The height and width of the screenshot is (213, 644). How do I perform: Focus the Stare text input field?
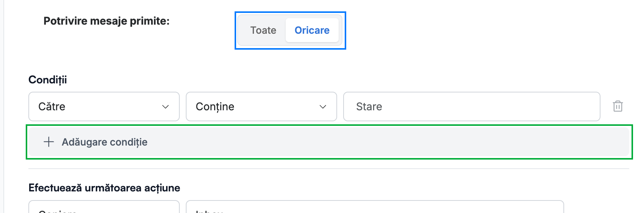tap(471, 106)
